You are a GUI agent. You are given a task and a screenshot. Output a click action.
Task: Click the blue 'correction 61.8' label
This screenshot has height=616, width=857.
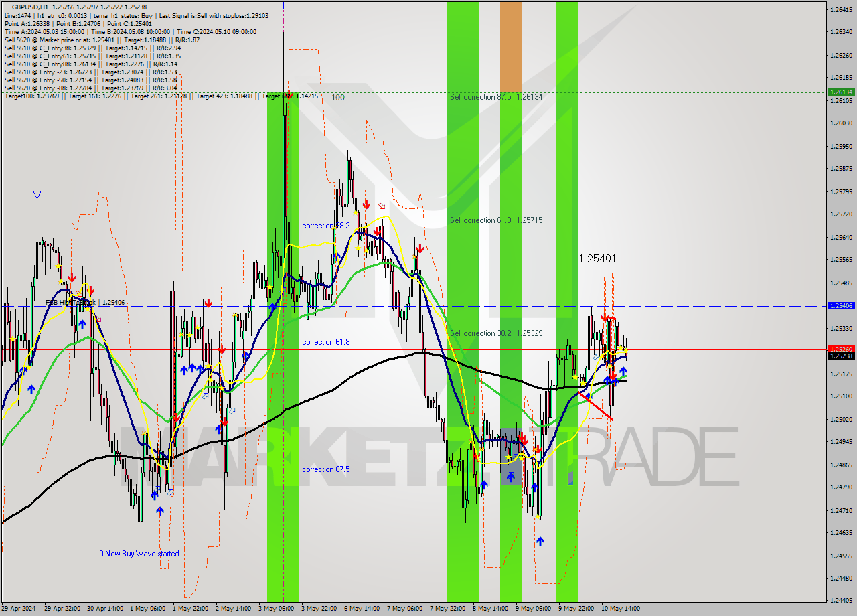[326, 342]
